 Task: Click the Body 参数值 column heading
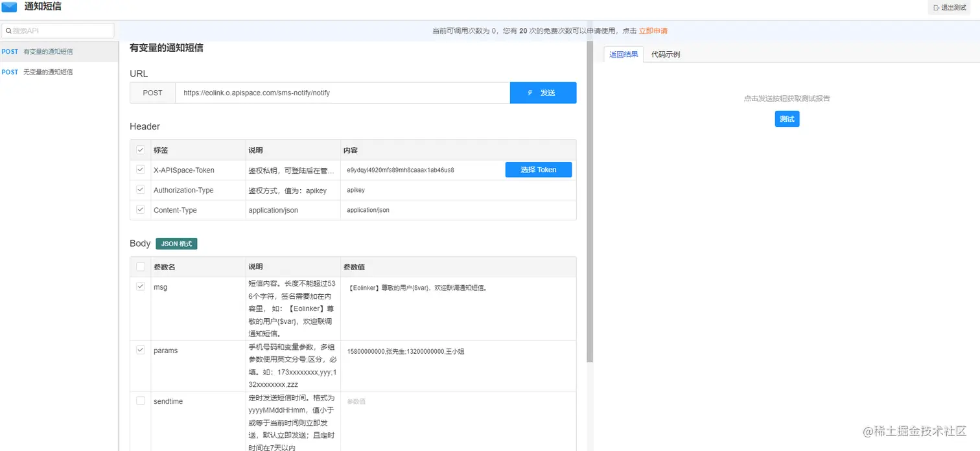click(354, 267)
